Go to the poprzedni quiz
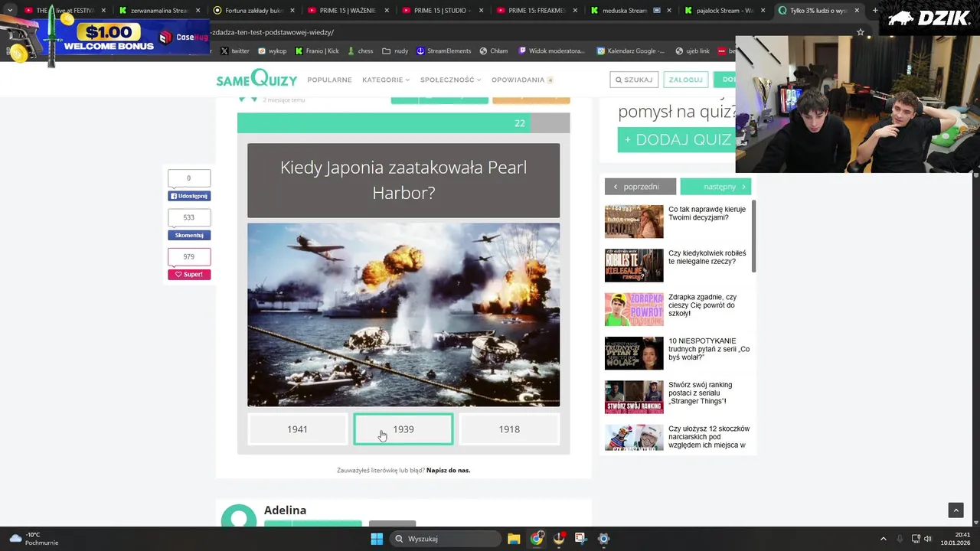This screenshot has height=551, width=980. pos(640,187)
